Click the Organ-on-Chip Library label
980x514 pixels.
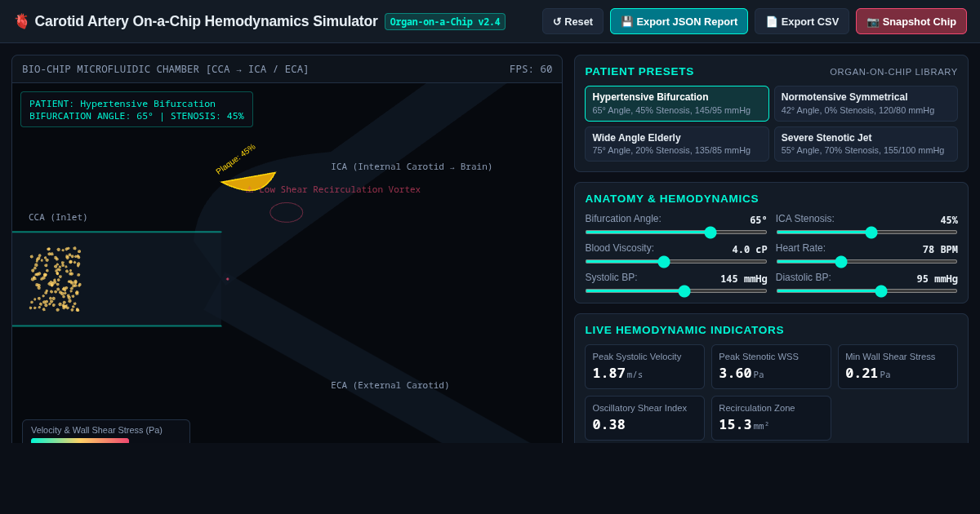click(893, 72)
